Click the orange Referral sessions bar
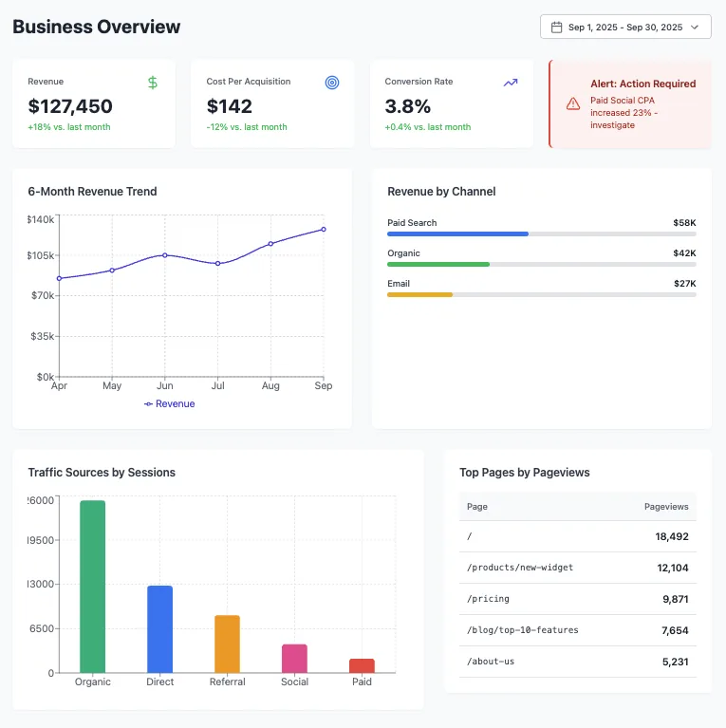 pyautogui.click(x=227, y=644)
